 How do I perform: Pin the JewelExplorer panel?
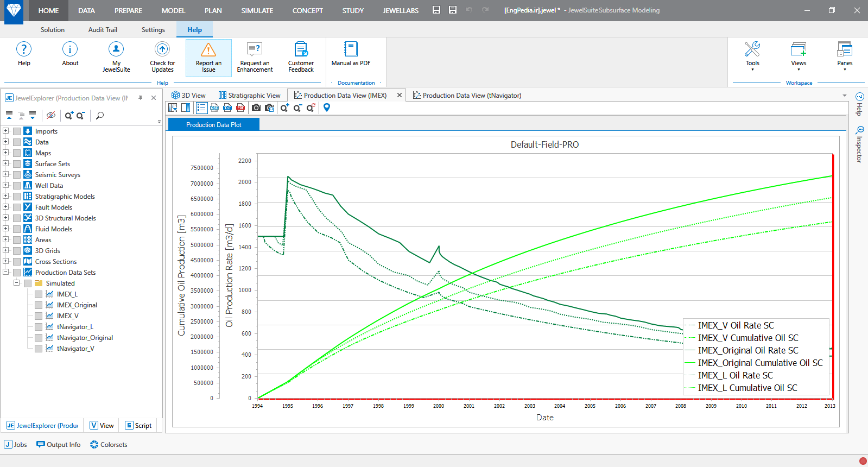coord(140,98)
